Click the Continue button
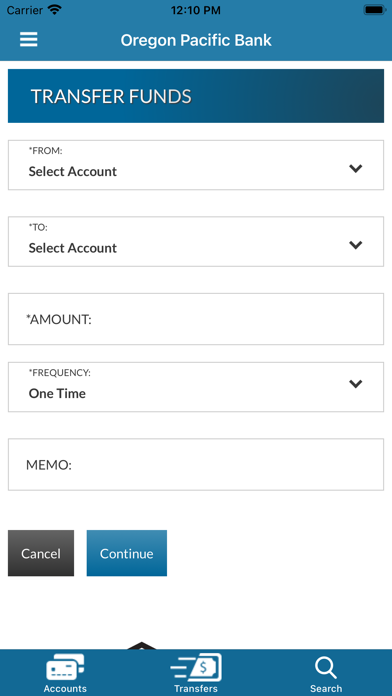The height and width of the screenshot is (696, 392). [127, 553]
